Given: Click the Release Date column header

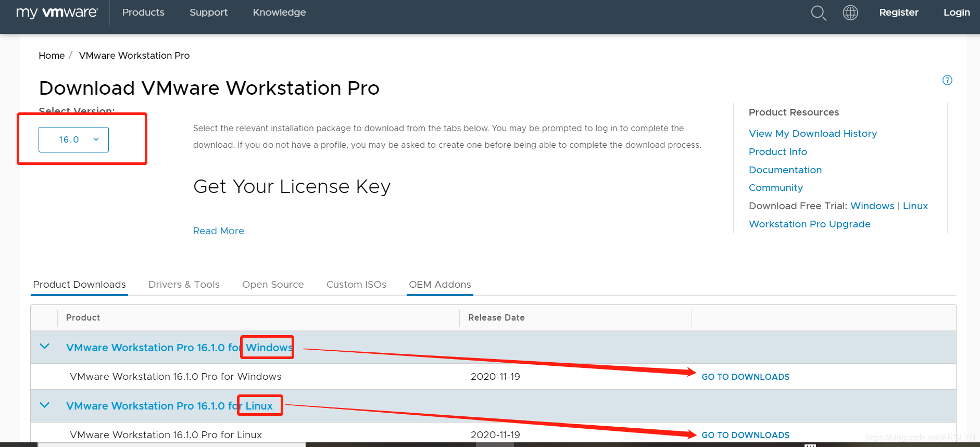Looking at the screenshot, I should click(496, 318).
